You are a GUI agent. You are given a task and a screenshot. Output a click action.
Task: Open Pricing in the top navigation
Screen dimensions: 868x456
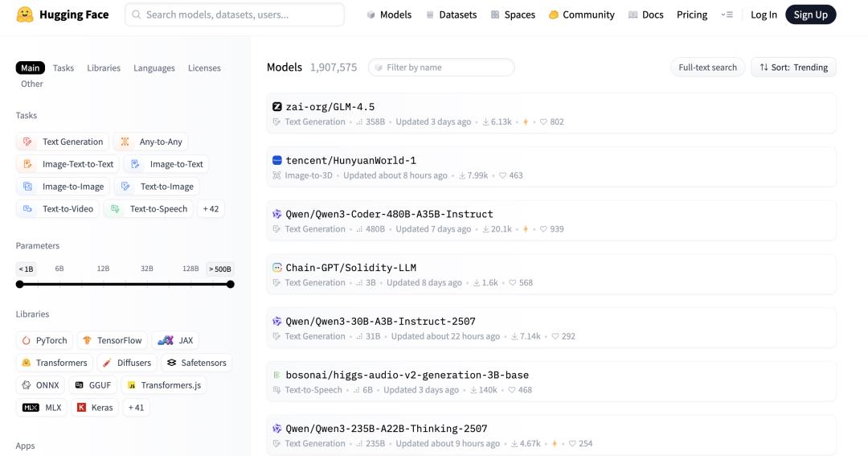(691, 15)
